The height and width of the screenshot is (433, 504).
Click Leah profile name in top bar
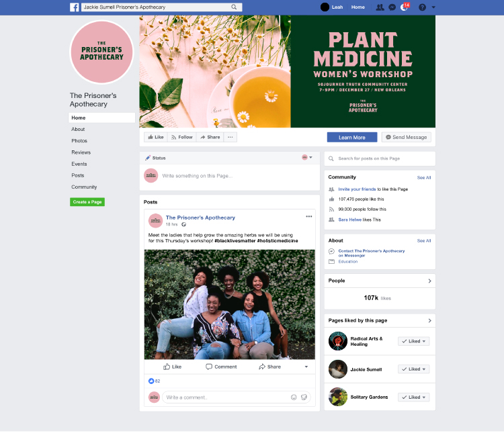point(337,7)
